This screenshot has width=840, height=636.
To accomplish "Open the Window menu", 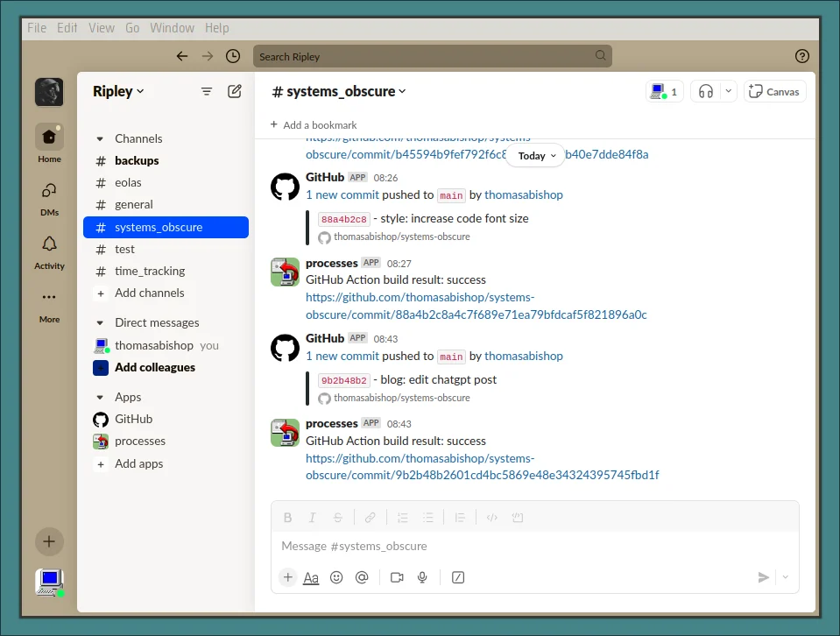I will point(172,27).
